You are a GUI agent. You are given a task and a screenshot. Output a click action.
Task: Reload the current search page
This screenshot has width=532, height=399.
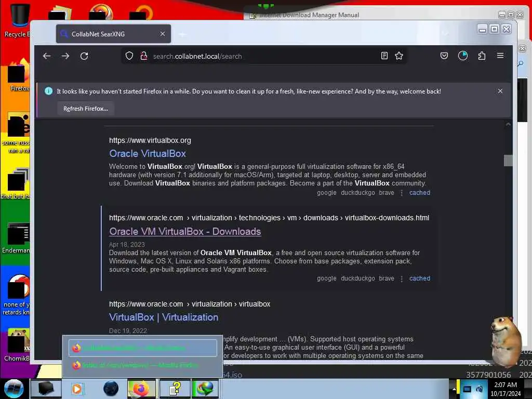tap(84, 56)
